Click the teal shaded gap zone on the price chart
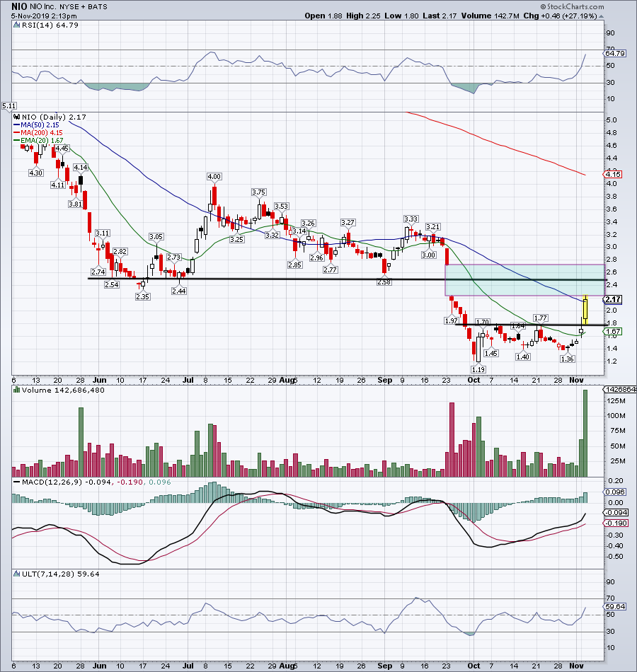This screenshot has width=637, height=672. (524, 280)
